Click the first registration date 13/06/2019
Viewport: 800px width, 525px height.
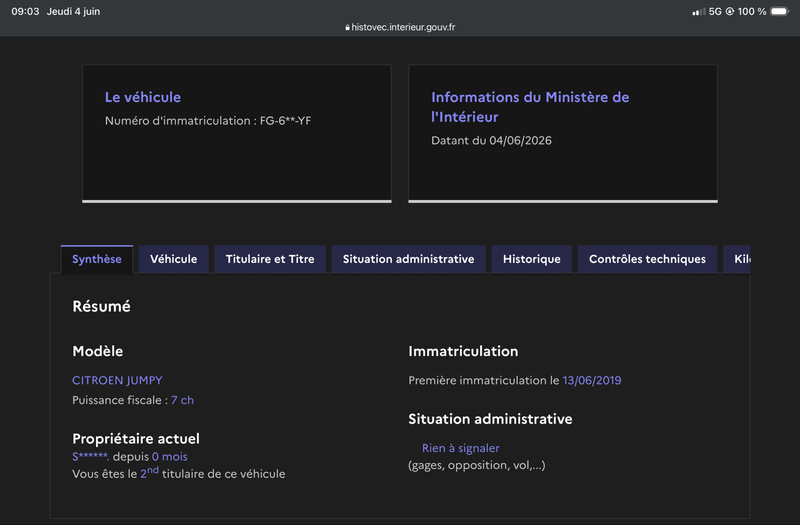click(592, 381)
